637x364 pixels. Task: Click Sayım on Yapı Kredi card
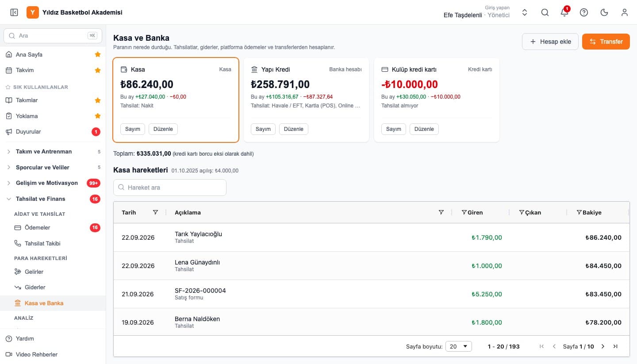pos(263,129)
